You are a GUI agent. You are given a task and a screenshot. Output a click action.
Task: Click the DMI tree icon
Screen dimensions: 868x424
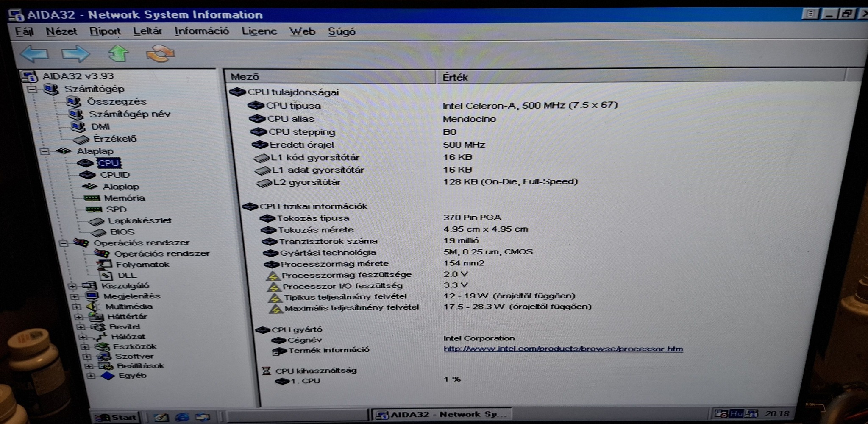tap(78, 126)
